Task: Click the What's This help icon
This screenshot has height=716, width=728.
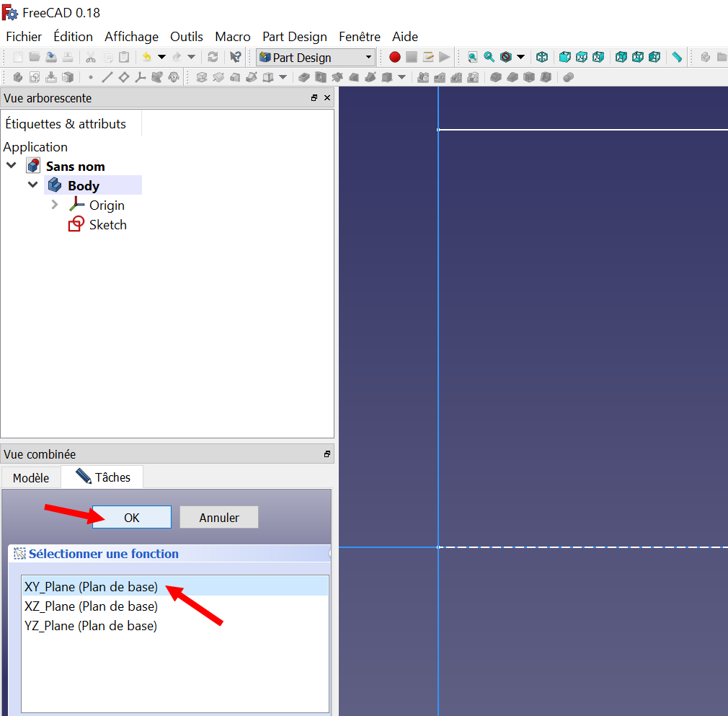Action: point(236,57)
